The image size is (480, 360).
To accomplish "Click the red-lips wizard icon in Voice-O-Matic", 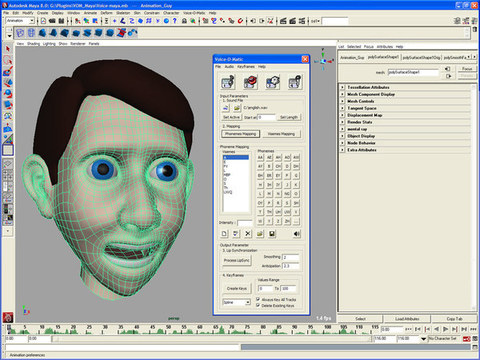I will 250,82.
